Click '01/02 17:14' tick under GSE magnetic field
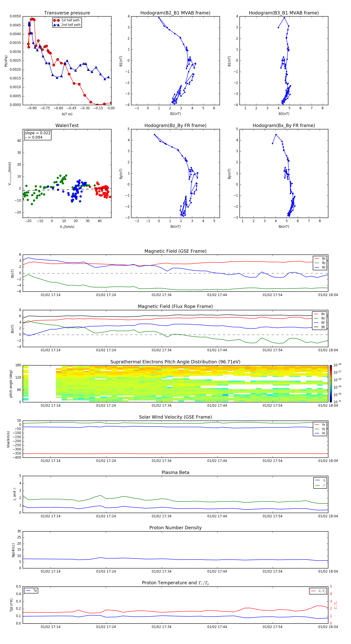The width and height of the screenshot is (351, 644). point(51,295)
